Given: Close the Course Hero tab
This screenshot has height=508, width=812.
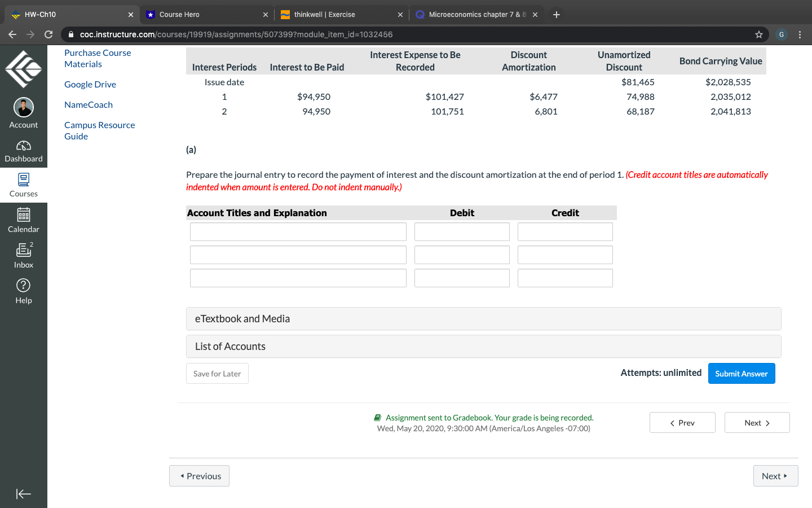Looking at the screenshot, I should [x=266, y=15].
